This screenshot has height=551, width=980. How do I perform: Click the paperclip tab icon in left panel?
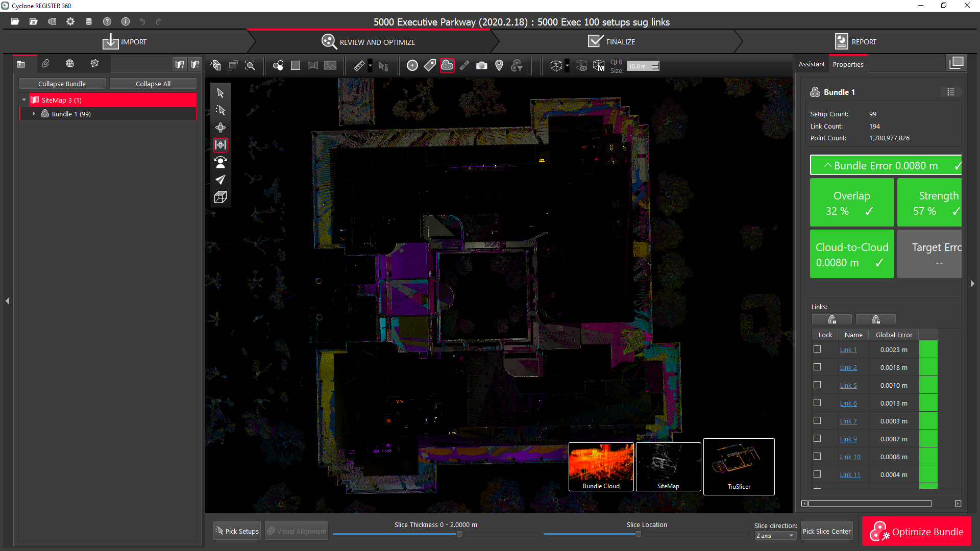click(x=45, y=64)
